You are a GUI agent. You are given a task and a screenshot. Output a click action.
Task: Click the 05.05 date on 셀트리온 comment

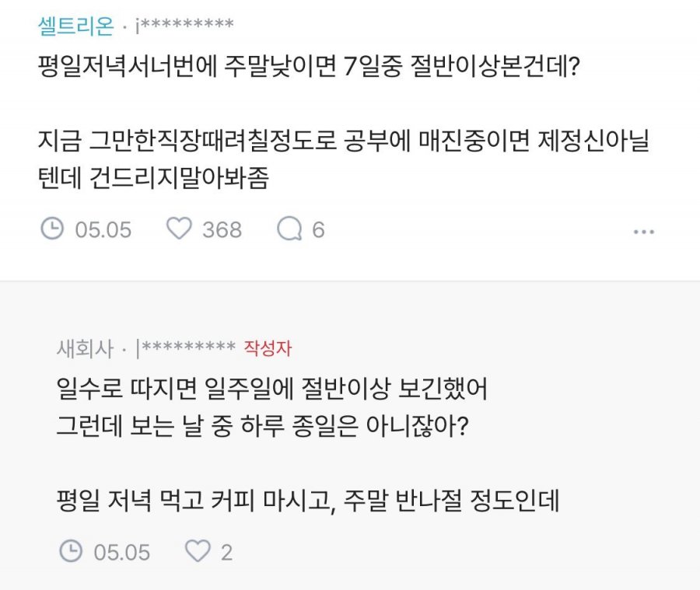tap(103, 230)
